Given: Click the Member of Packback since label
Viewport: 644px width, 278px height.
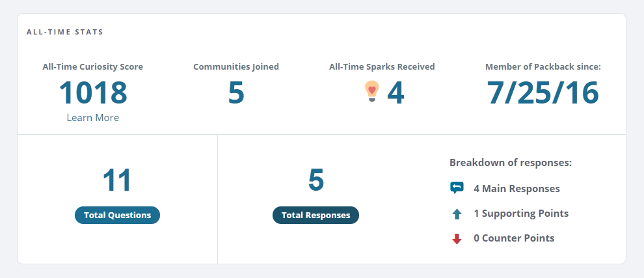Looking at the screenshot, I should (x=543, y=66).
